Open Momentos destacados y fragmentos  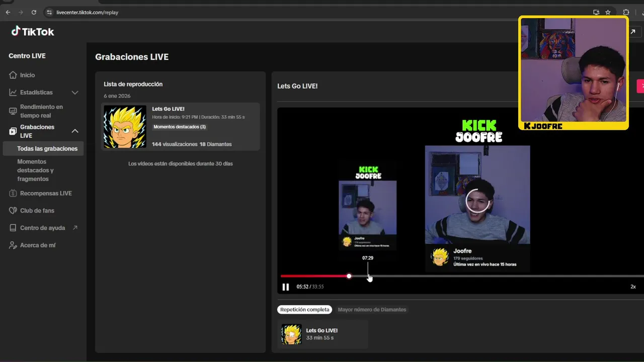[35, 170]
